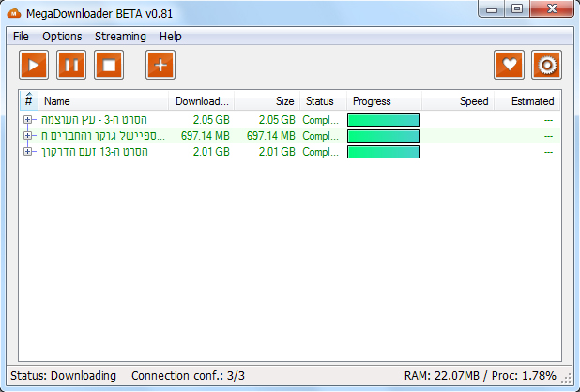Close the MegaDownloader window

552,8
